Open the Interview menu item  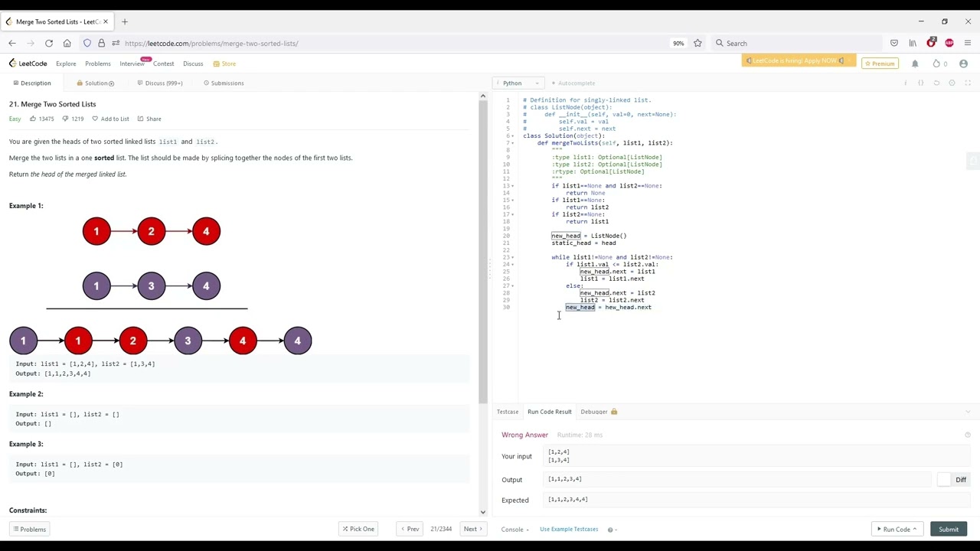point(132,64)
